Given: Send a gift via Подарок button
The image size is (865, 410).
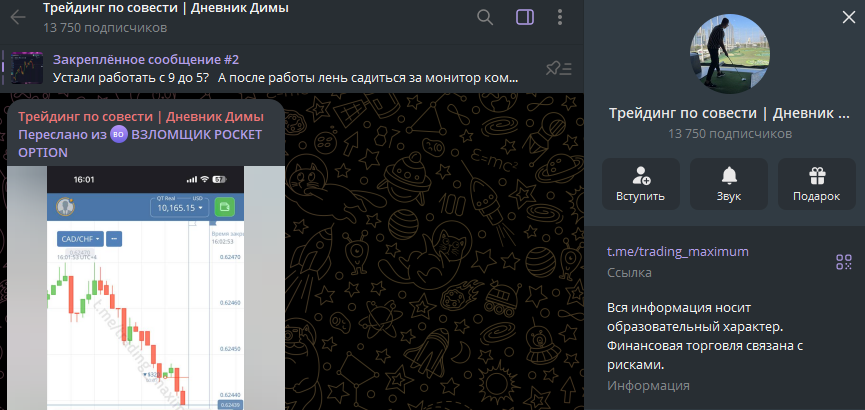Looking at the screenshot, I should [816, 184].
